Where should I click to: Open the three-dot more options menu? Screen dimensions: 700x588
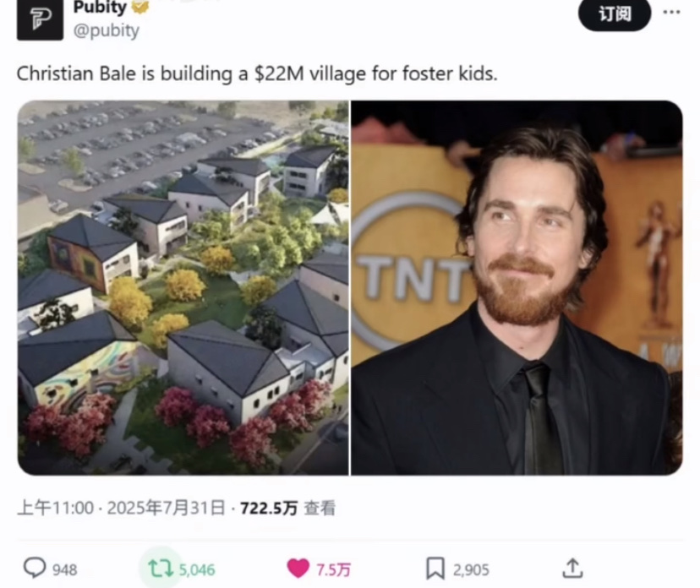click(x=671, y=13)
